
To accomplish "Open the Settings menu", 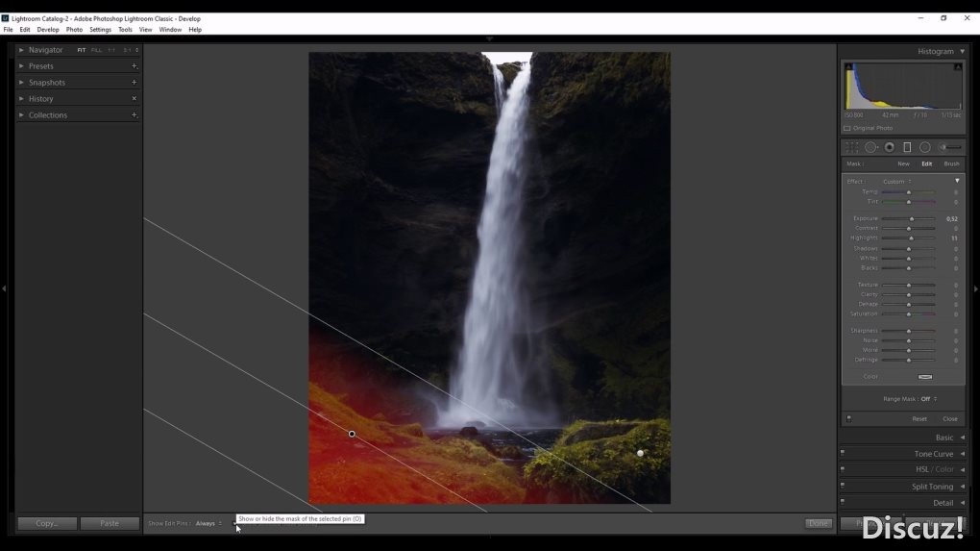I will coord(100,30).
